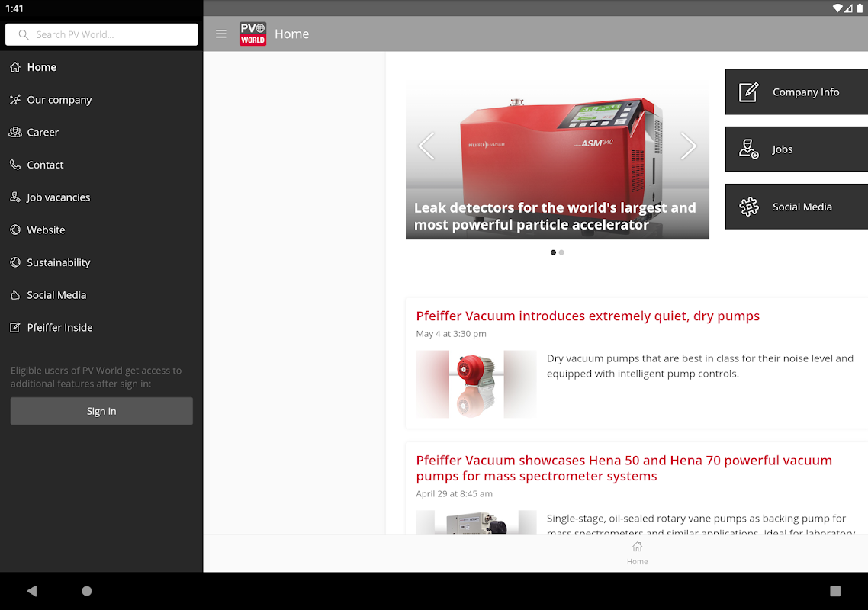Tap the Home icon in bottom bar
868x610 pixels.
(x=637, y=553)
